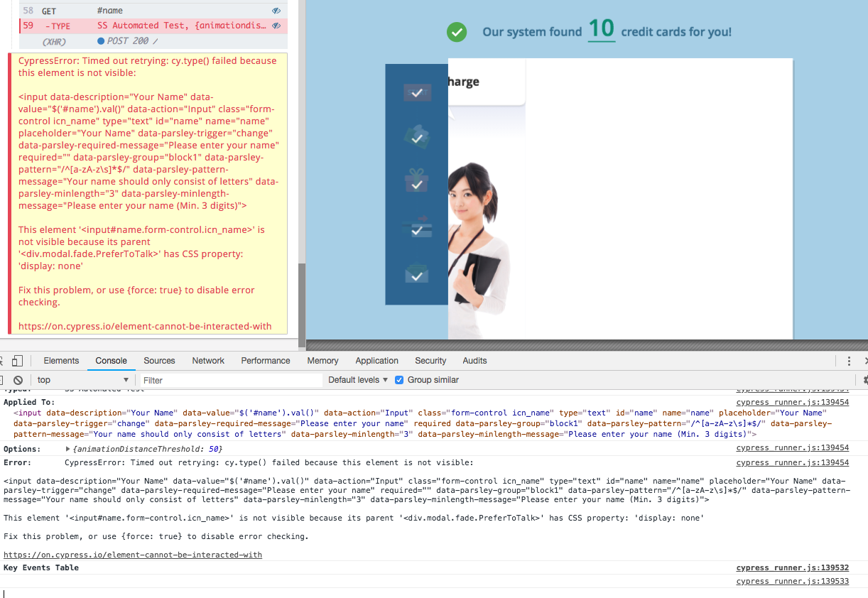Open console settings gear icon

(x=865, y=380)
